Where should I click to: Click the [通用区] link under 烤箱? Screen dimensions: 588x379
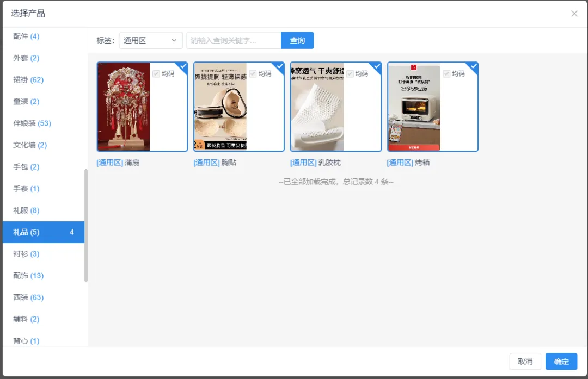pyautogui.click(x=400, y=163)
